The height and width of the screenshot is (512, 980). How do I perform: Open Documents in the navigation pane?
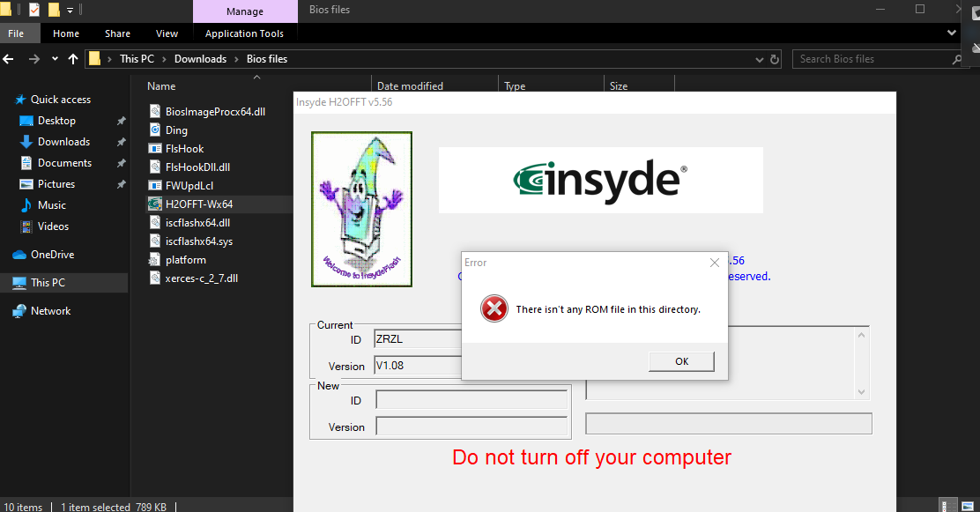pyautogui.click(x=64, y=163)
